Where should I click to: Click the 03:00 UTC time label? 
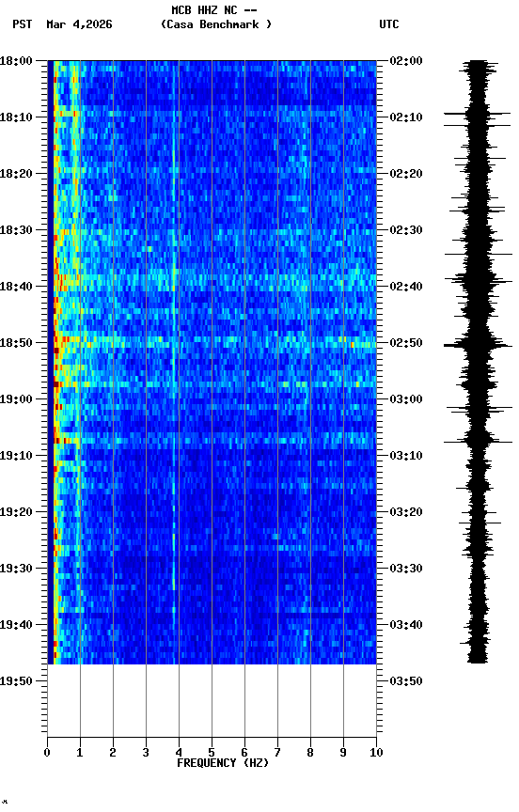(406, 399)
